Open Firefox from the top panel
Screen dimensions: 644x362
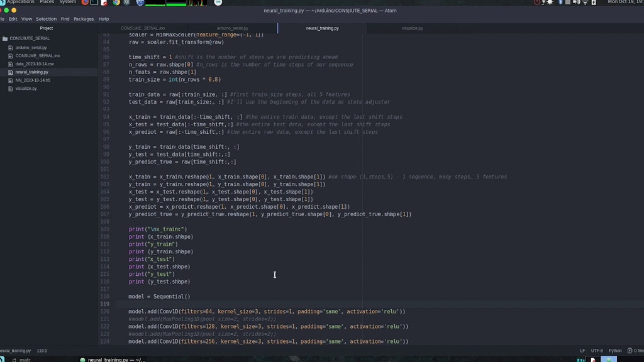[84, 3]
